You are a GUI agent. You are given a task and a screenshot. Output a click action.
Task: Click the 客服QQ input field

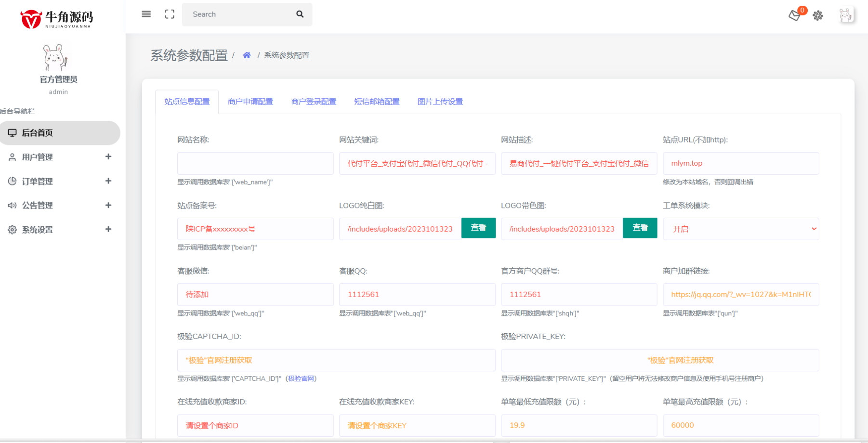(417, 295)
